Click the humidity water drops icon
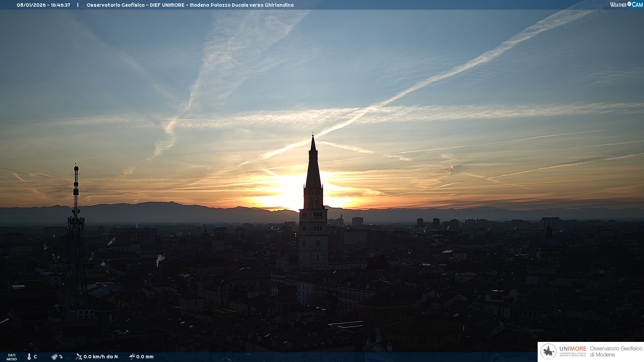644x362 pixels. point(54,357)
